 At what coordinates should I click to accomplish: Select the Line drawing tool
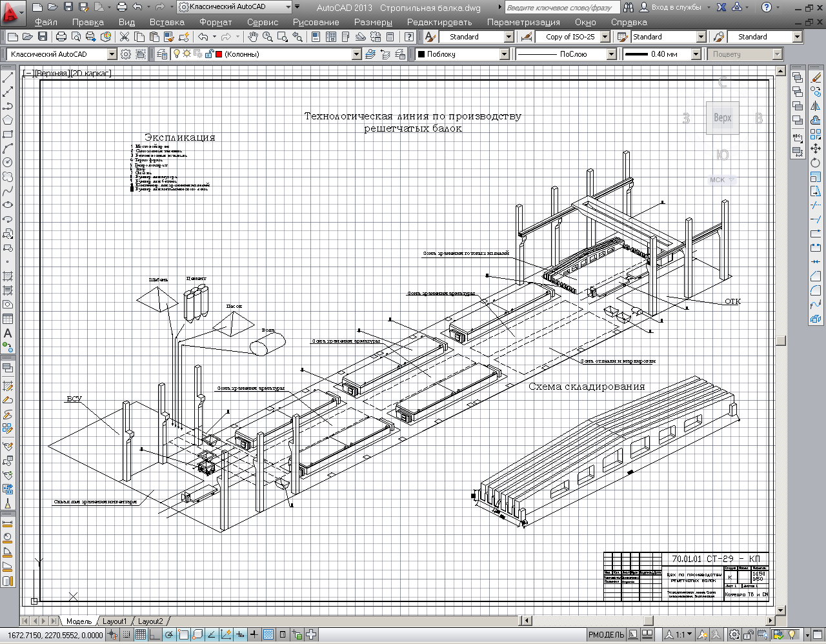pyautogui.click(x=8, y=77)
